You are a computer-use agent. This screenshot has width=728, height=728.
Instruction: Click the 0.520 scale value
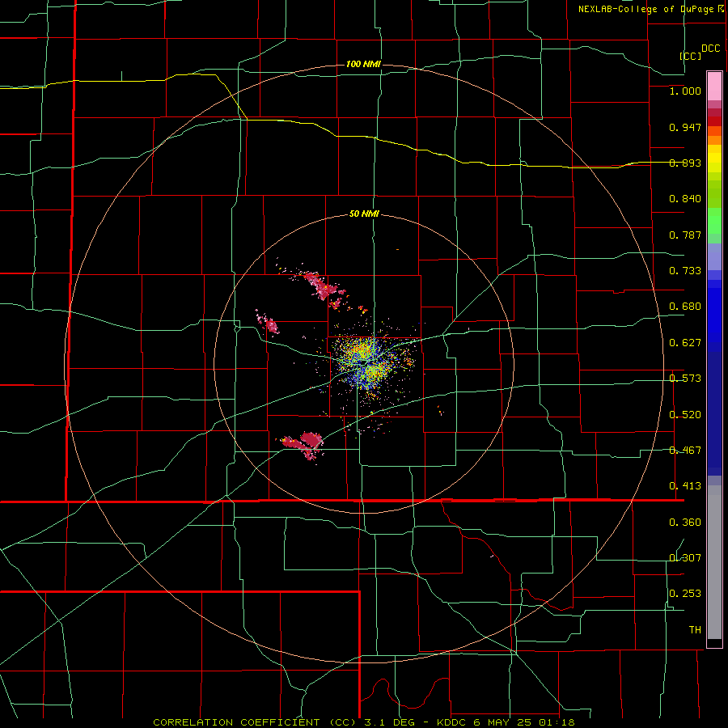click(685, 414)
